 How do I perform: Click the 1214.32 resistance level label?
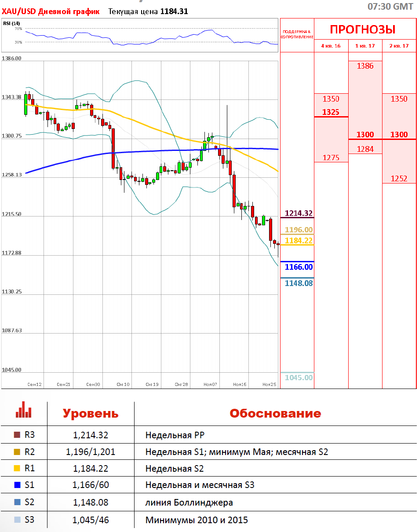299,213
